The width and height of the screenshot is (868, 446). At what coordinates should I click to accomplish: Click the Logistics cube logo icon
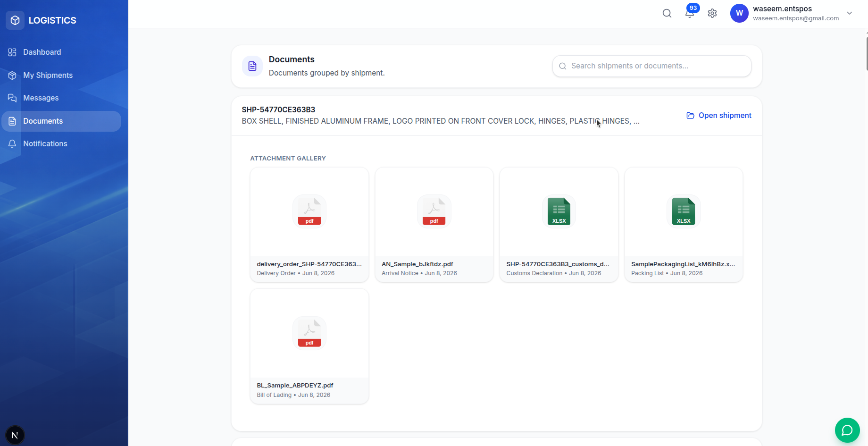15,20
